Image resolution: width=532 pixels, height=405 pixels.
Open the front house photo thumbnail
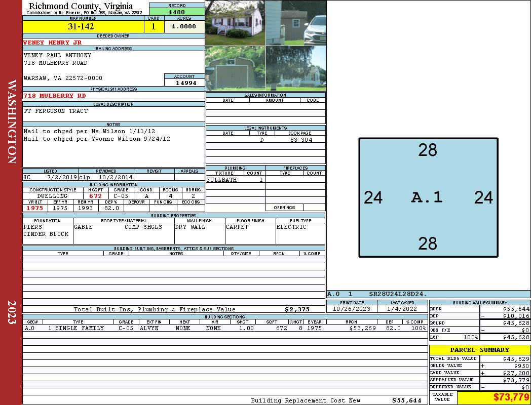pyautogui.click(x=236, y=23)
